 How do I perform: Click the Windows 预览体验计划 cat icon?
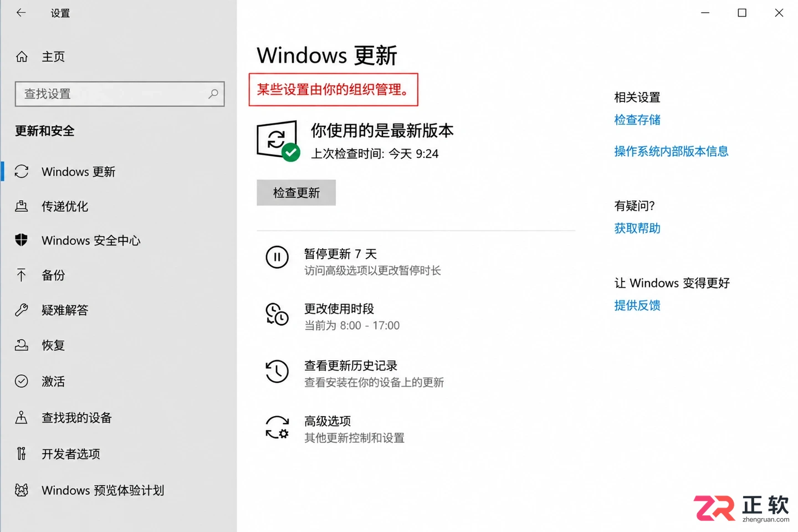click(22, 490)
